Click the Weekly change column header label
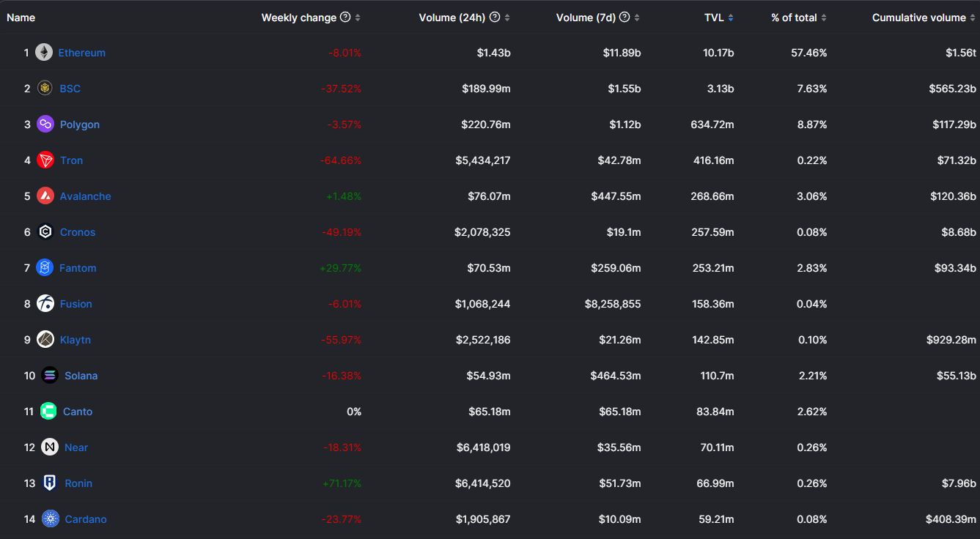980x539 pixels. [299, 18]
